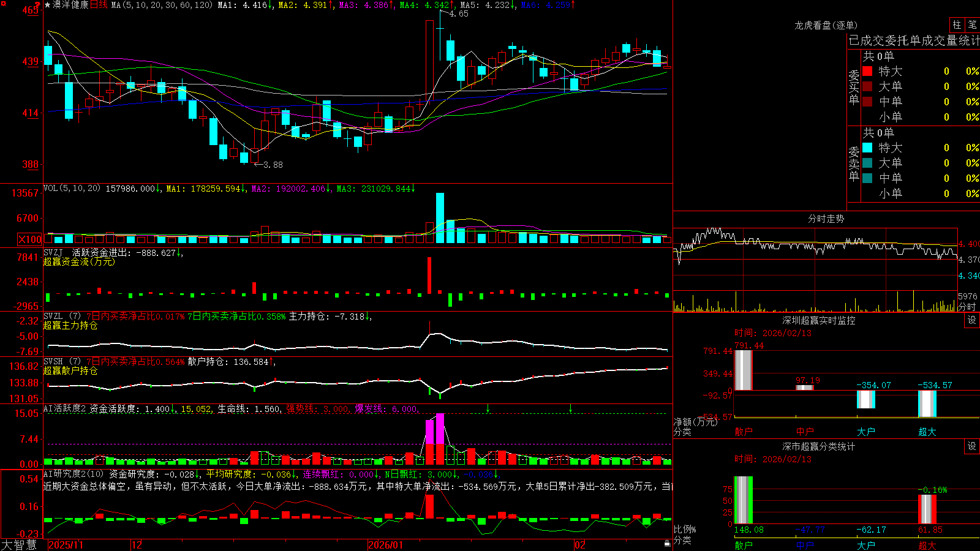Click 散户 green bar showing 148.08
Viewport: 980px width, 551px height.
click(x=744, y=500)
